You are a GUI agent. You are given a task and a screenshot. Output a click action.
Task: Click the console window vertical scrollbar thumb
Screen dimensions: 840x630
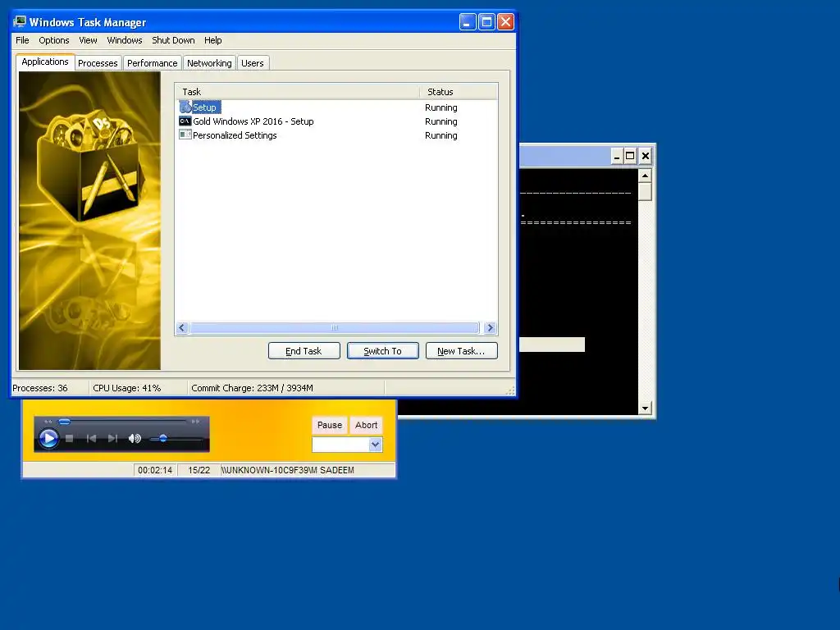645,192
